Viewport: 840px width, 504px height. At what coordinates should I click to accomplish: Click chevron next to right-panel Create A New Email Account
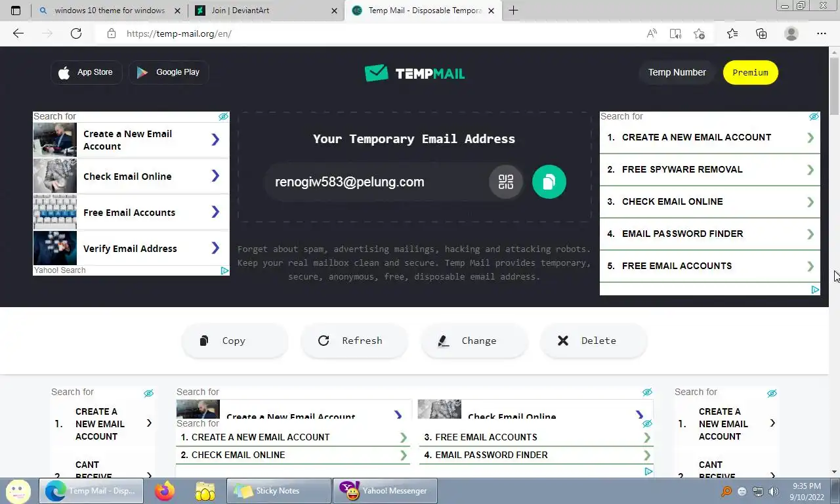tap(810, 137)
